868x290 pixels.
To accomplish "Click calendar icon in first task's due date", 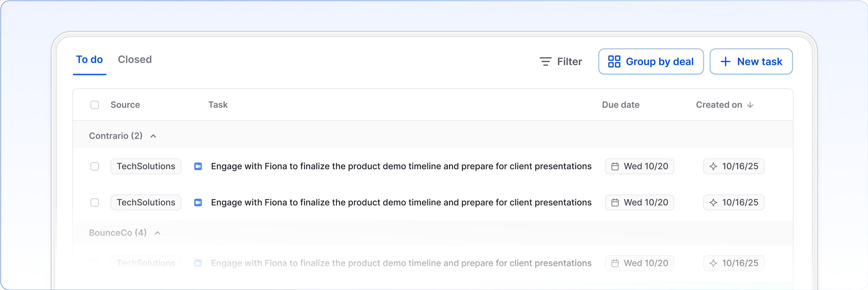I will (x=615, y=166).
